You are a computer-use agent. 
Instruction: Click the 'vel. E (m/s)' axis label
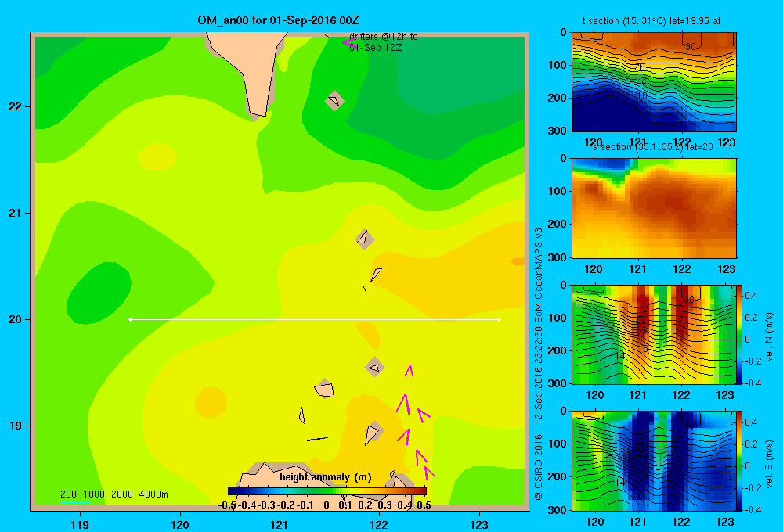[770, 464]
